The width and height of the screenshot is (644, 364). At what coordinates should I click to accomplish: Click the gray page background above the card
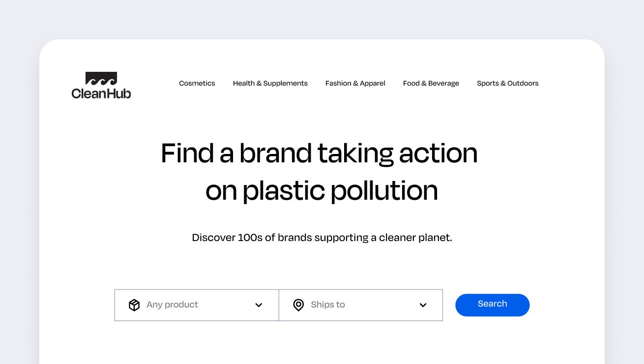tap(322, 19)
